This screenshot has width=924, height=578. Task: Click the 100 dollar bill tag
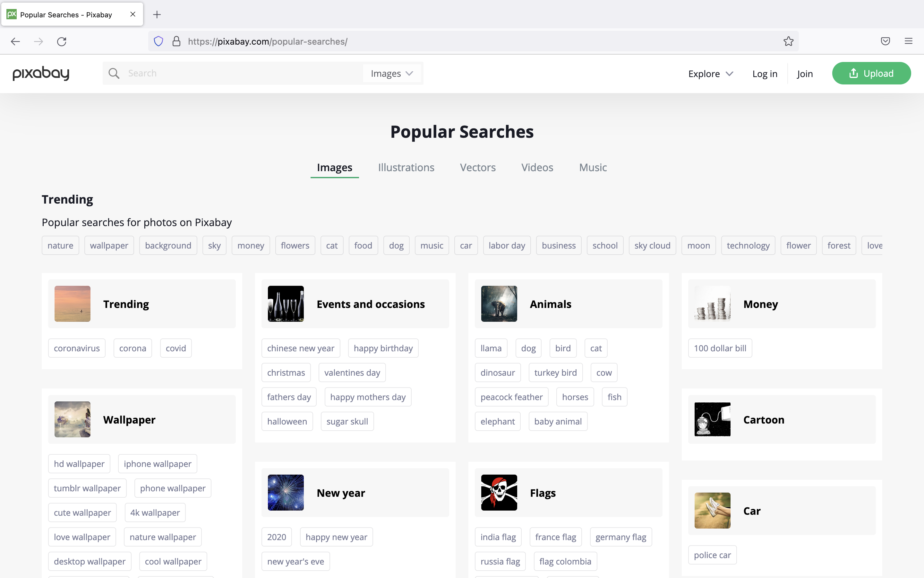pyautogui.click(x=720, y=348)
